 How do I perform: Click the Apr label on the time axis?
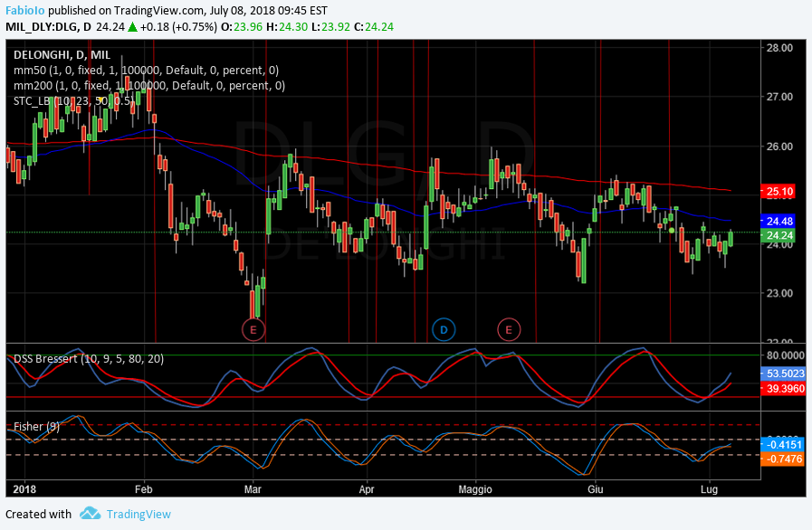pos(366,489)
